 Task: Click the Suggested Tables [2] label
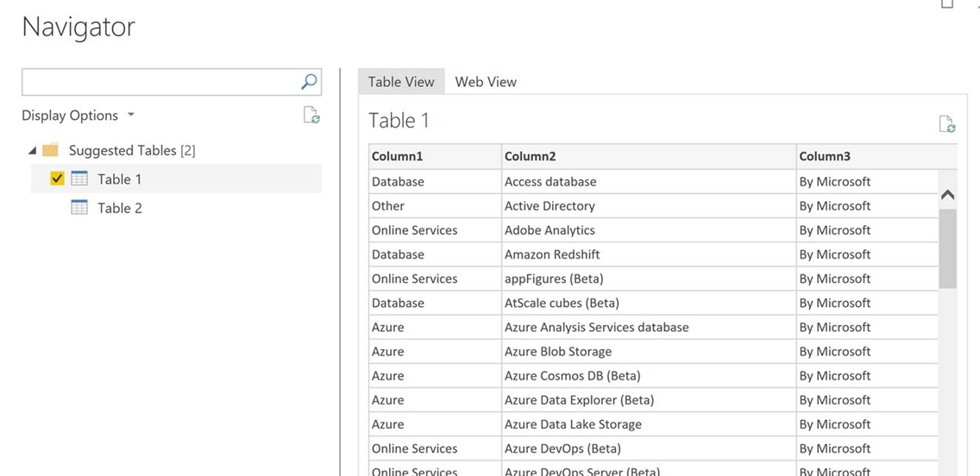132,150
